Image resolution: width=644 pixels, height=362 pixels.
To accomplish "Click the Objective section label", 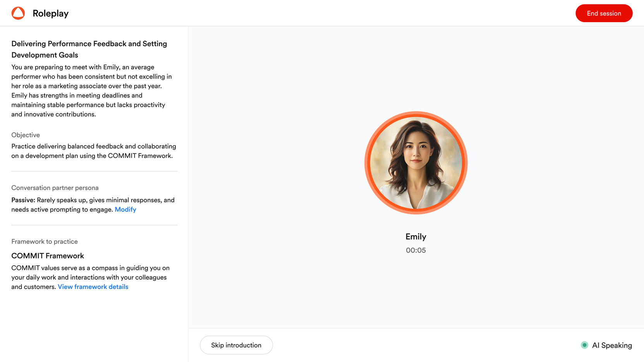I will click(26, 135).
